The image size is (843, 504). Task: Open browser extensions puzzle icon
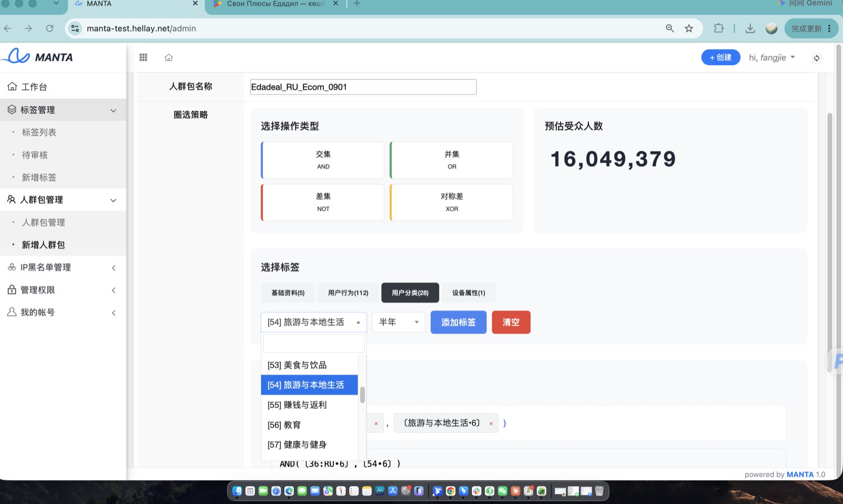tap(719, 28)
